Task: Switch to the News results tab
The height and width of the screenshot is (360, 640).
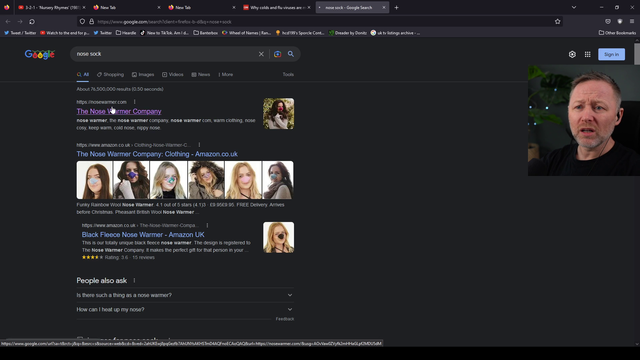Action: 201,75
